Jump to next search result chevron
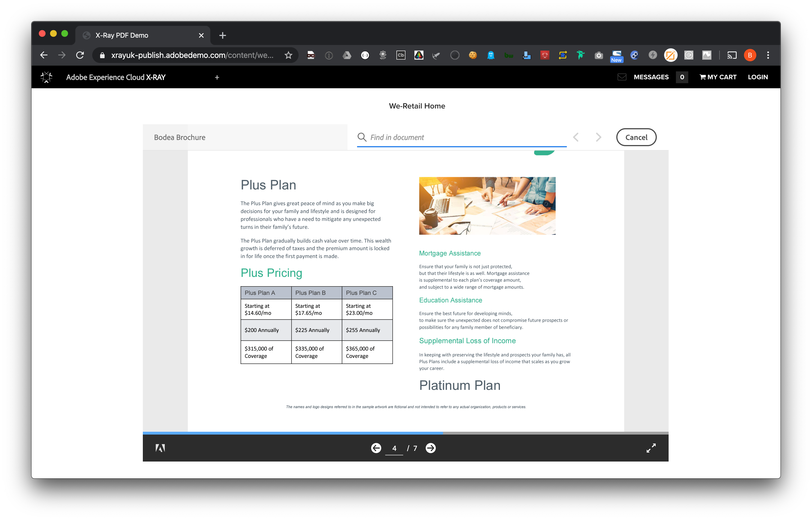 click(598, 137)
